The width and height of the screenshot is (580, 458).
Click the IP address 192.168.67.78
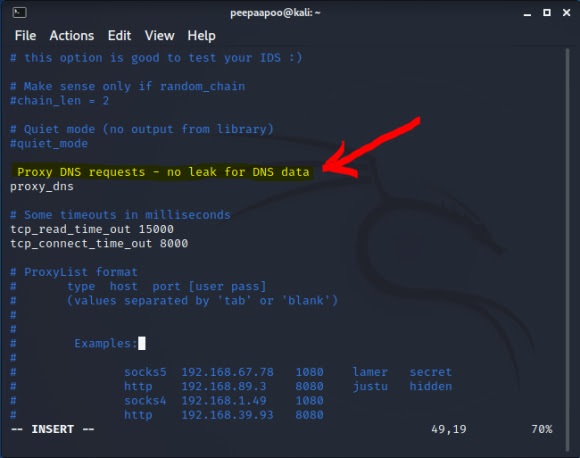227,372
